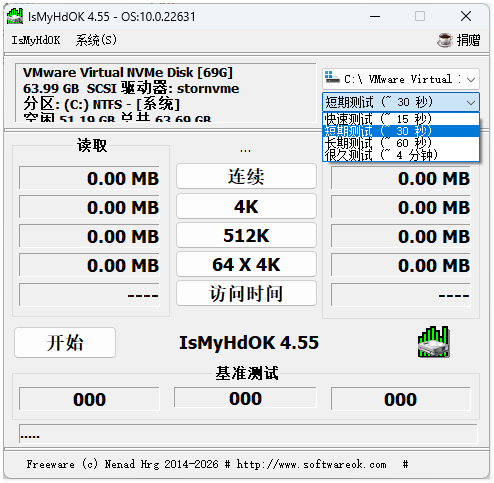Click the coffee cup donate icon
The width and height of the screenshot is (494, 483).
pos(445,40)
